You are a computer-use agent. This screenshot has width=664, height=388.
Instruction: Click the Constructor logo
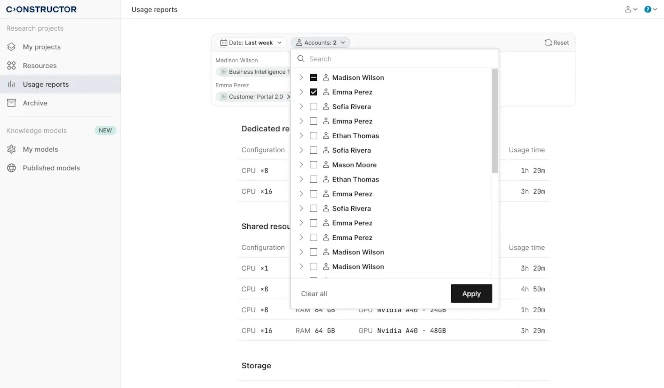click(x=41, y=9)
